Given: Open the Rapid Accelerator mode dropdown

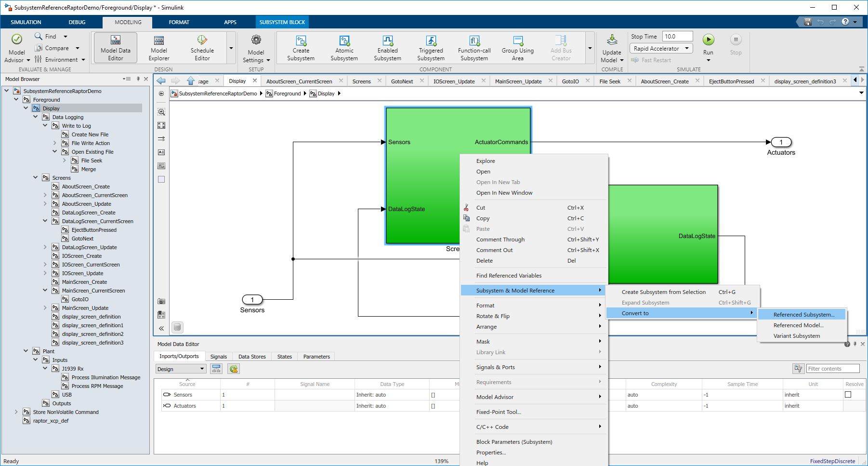Looking at the screenshot, I should click(661, 48).
